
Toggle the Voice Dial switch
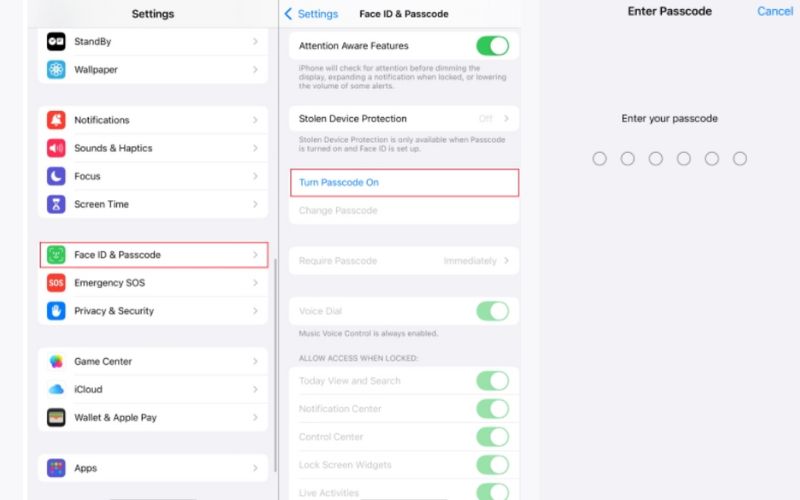(492, 311)
